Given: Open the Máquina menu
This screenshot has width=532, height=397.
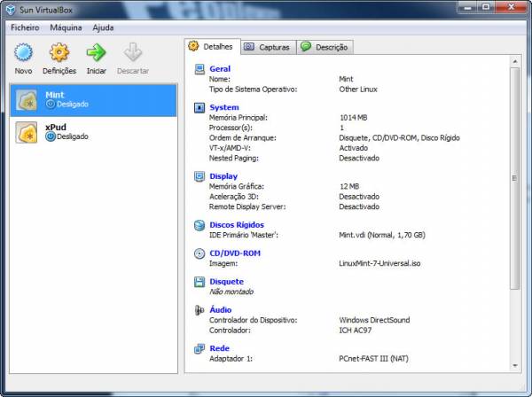Looking at the screenshot, I should click(x=66, y=27).
